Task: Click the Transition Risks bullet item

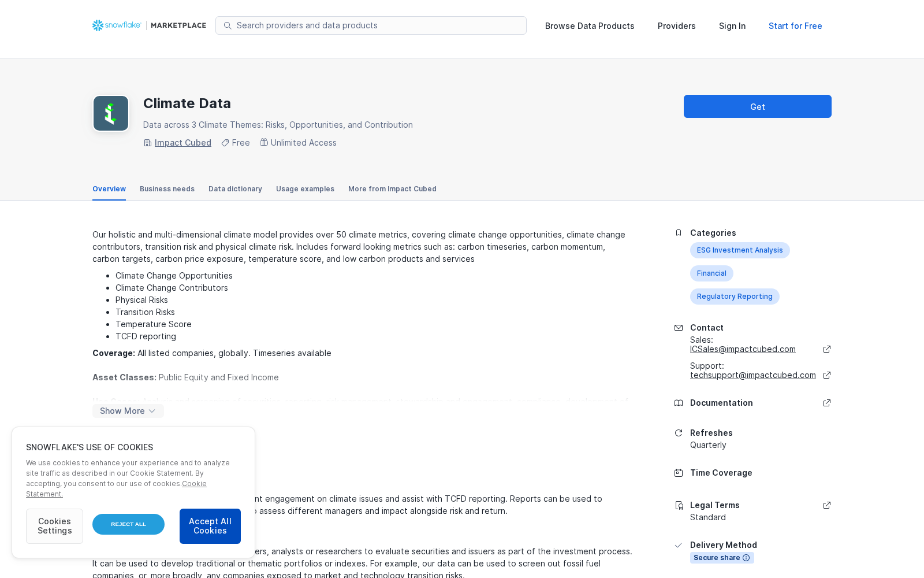Action: coord(145,312)
